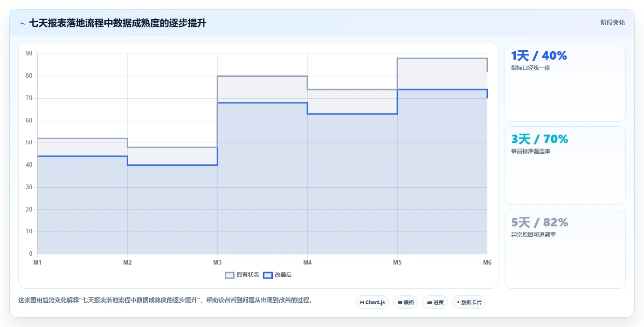The image size is (644, 327).
Task: Select the 数据卡片 tag chip
Action: (469, 302)
